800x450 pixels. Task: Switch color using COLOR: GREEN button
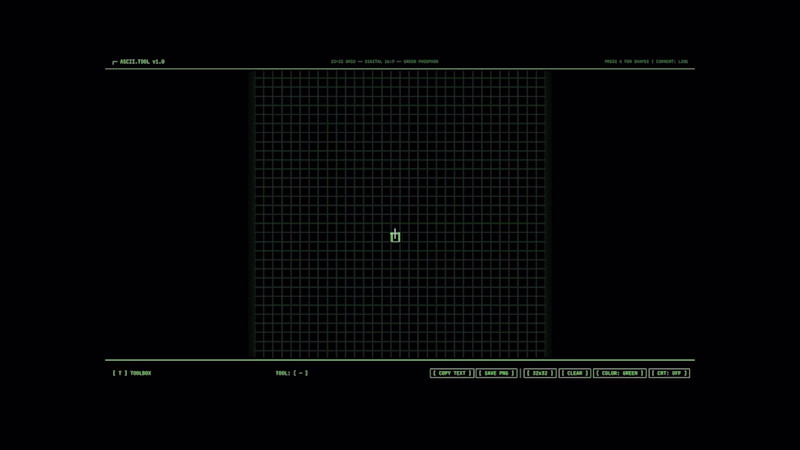(619, 373)
